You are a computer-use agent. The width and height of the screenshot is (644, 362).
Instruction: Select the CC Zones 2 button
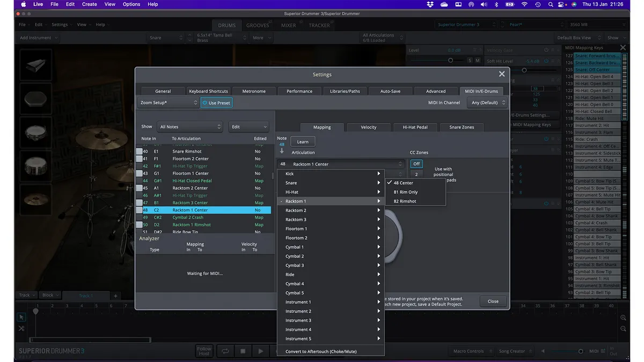416,174
